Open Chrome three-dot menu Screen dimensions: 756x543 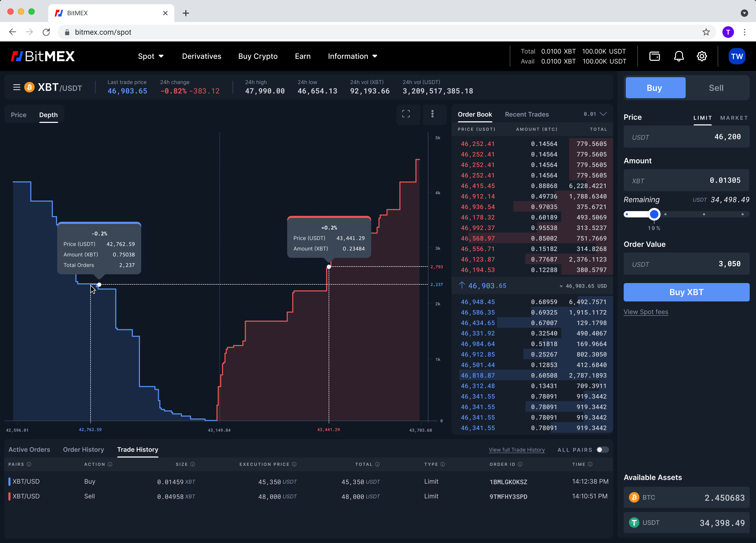(745, 32)
